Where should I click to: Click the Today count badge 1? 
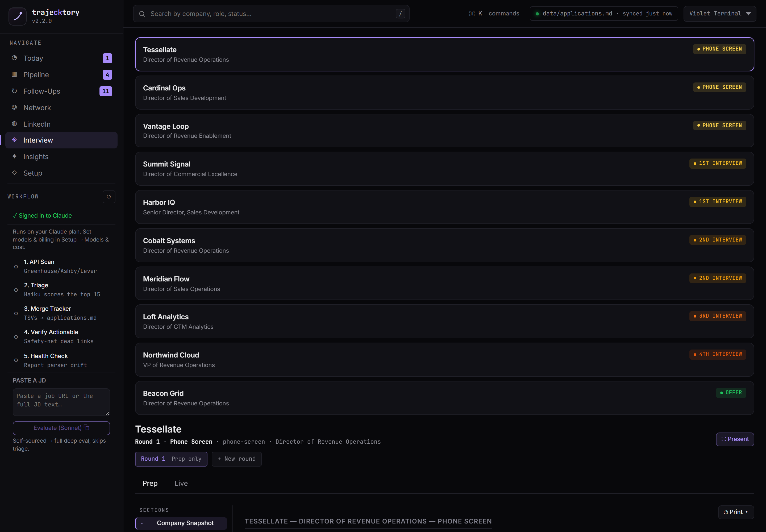(107, 58)
